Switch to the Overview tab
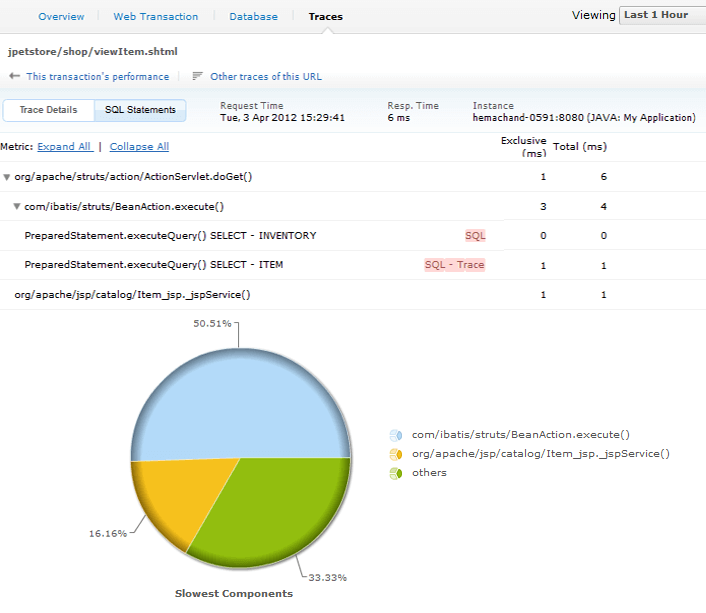The height and width of the screenshot is (613, 706). [x=61, y=17]
